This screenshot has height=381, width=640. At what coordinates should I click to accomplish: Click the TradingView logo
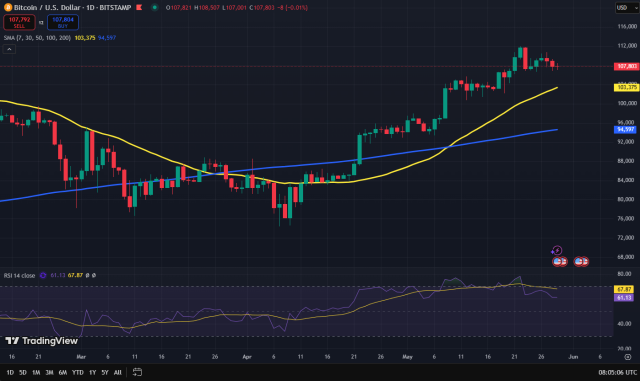41,341
